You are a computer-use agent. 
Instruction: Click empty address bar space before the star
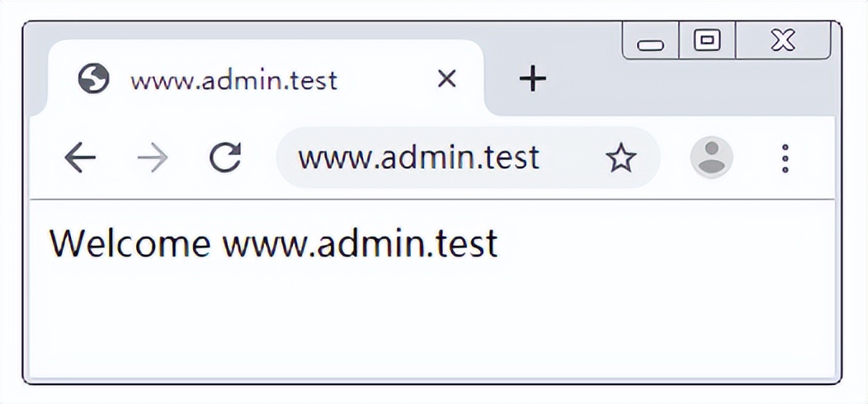572,157
